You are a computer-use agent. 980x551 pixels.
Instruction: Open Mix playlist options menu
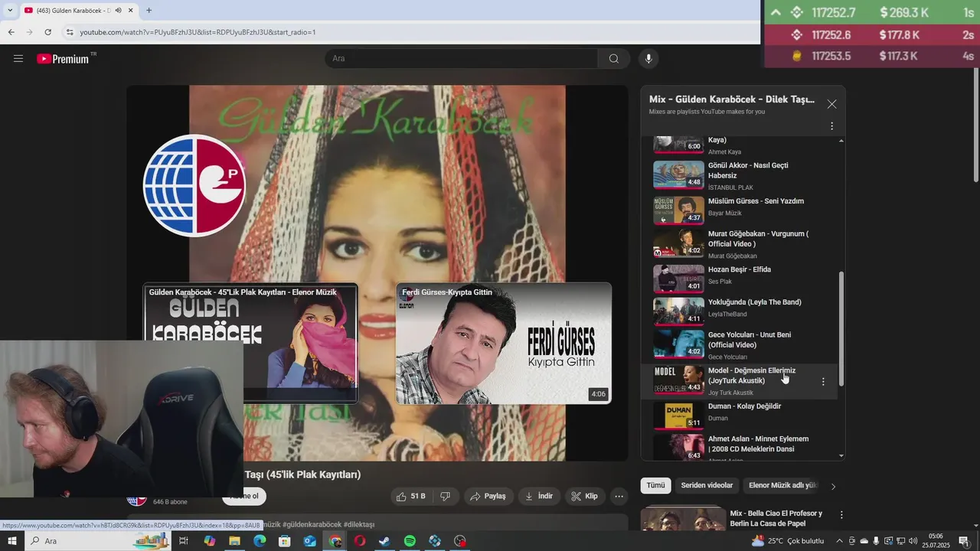(x=831, y=126)
